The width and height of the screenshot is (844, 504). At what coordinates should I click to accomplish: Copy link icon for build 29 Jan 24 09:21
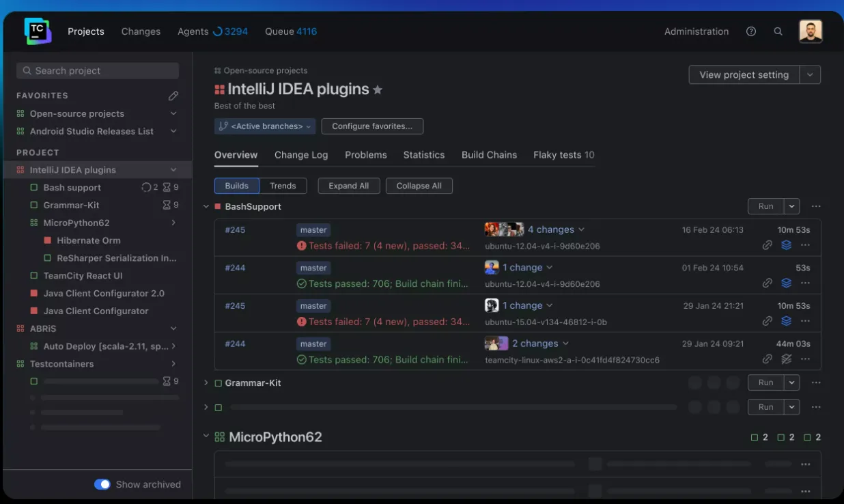[x=768, y=359]
